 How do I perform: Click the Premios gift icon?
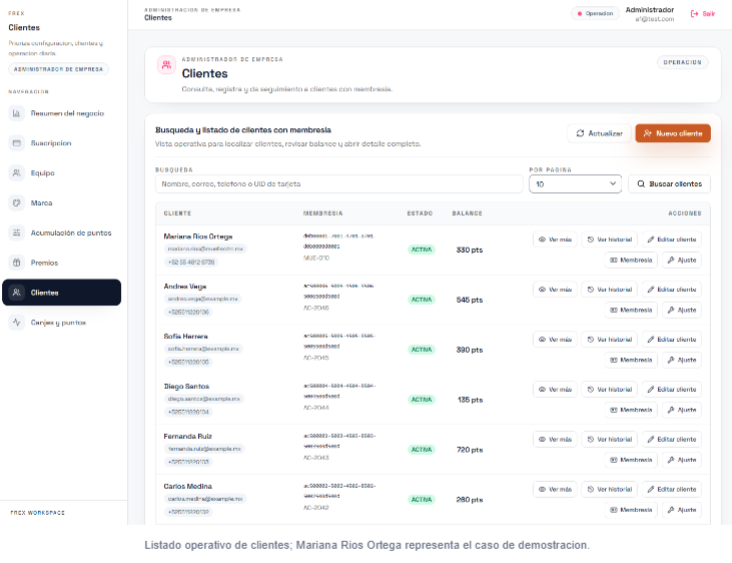[16, 263]
